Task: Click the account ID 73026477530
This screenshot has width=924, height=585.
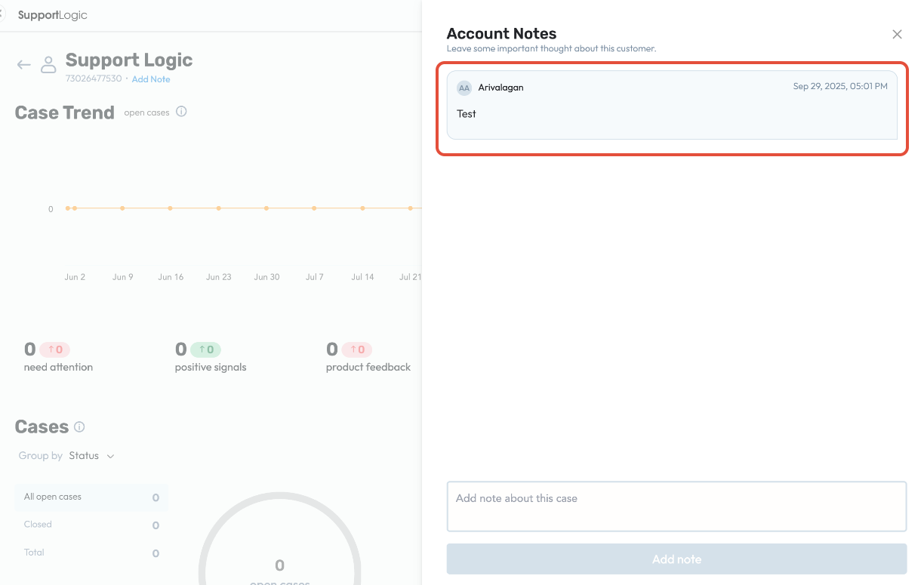Action: point(94,79)
